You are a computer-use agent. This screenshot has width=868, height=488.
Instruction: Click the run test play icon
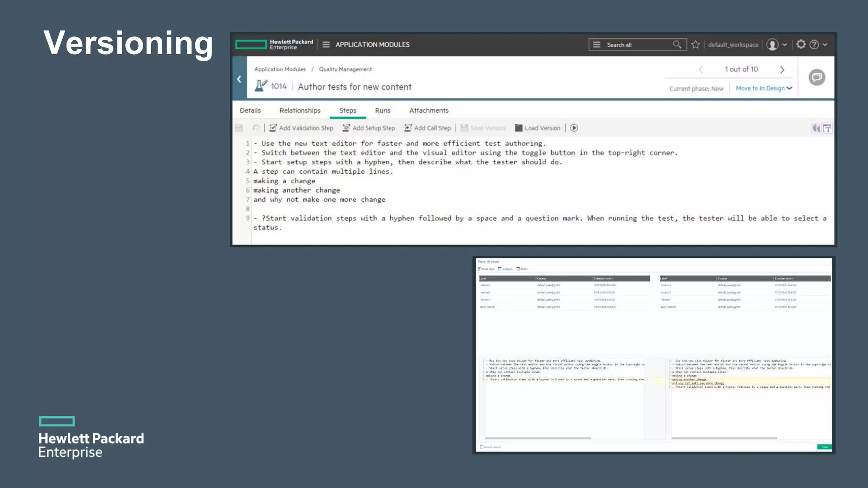pos(574,128)
